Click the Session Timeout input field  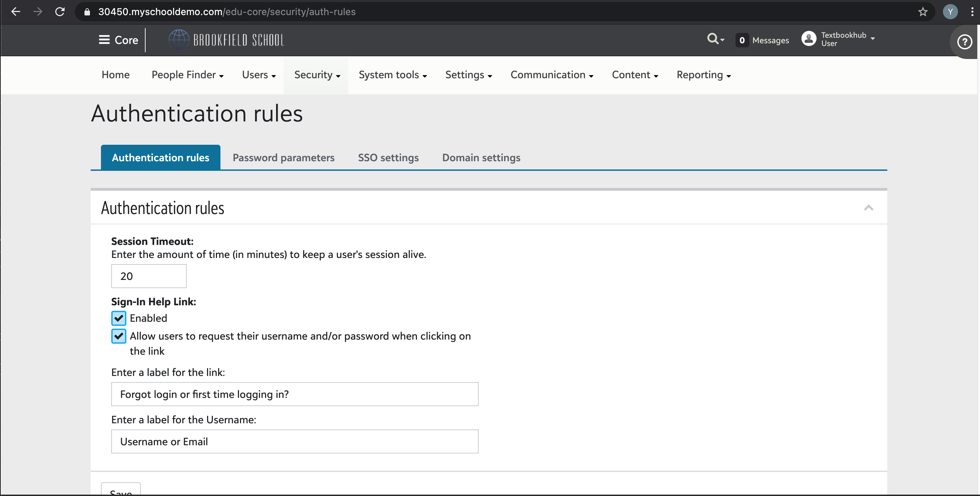(x=149, y=276)
